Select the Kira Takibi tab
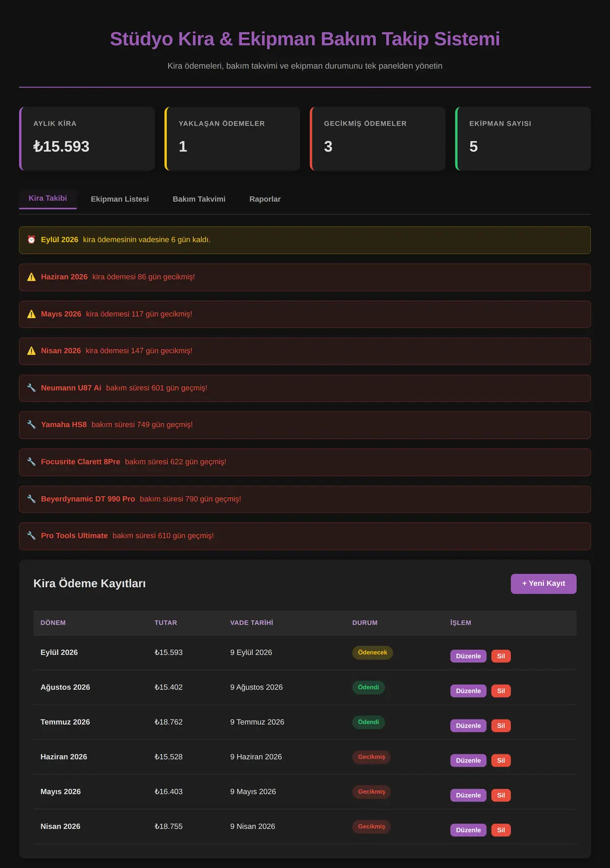610x868 pixels. [48, 198]
